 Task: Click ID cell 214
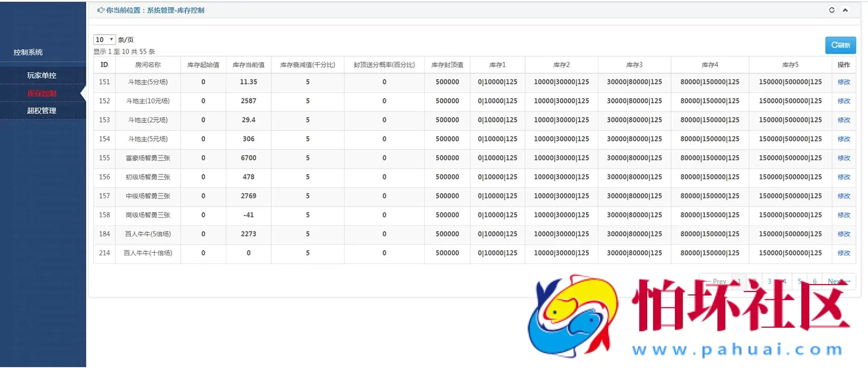tap(104, 253)
